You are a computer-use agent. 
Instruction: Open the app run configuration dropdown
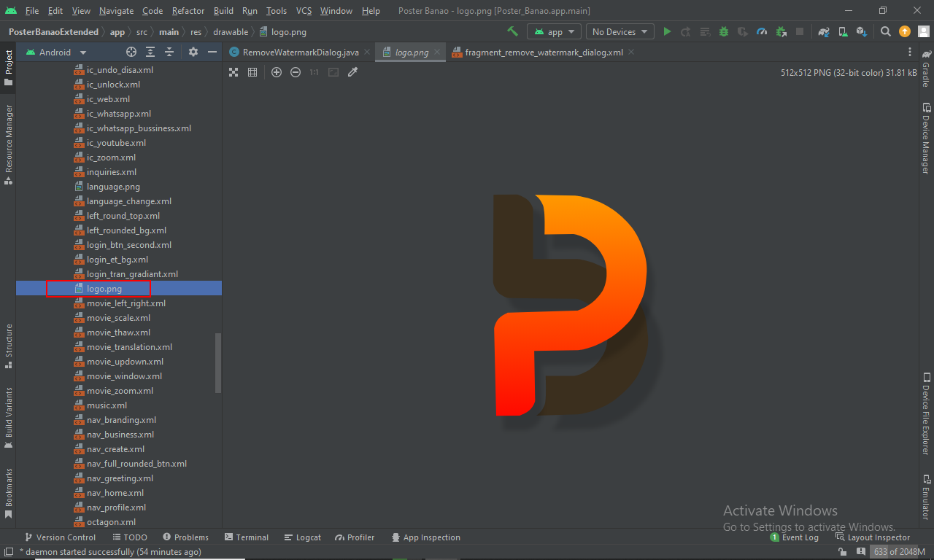coord(555,31)
